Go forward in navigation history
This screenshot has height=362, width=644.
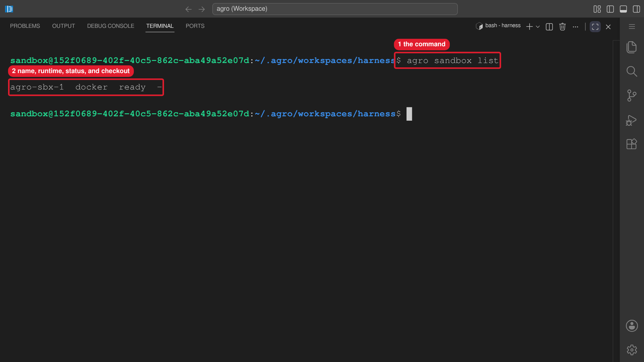coord(202,9)
